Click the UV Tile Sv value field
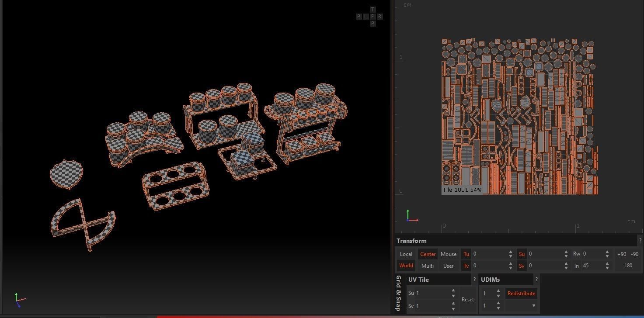The image size is (644, 318). 432,306
